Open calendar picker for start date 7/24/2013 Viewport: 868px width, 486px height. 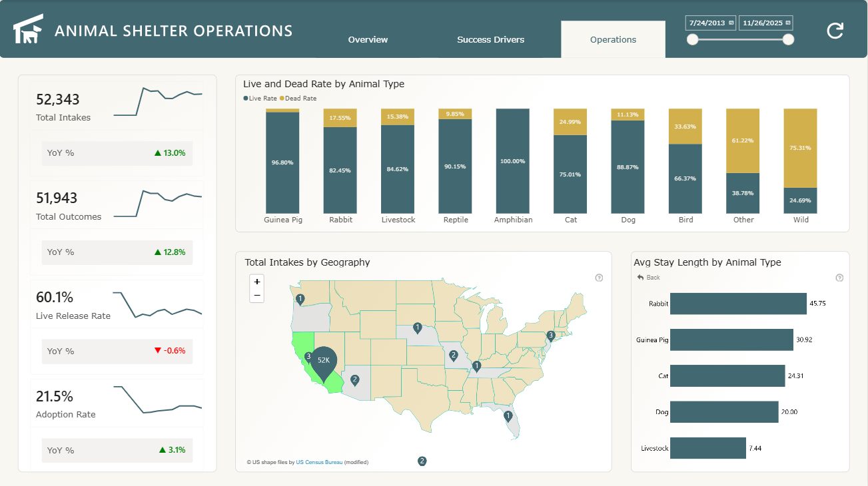[x=731, y=23]
